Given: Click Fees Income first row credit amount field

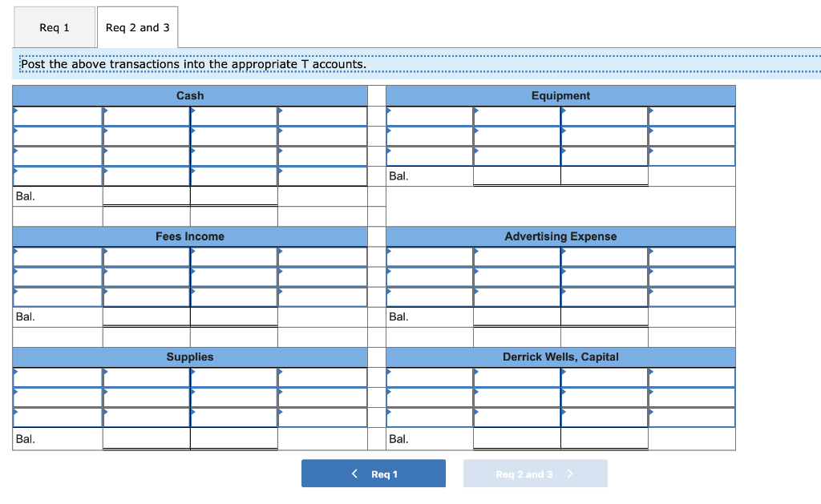Looking at the screenshot, I should (234, 257).
